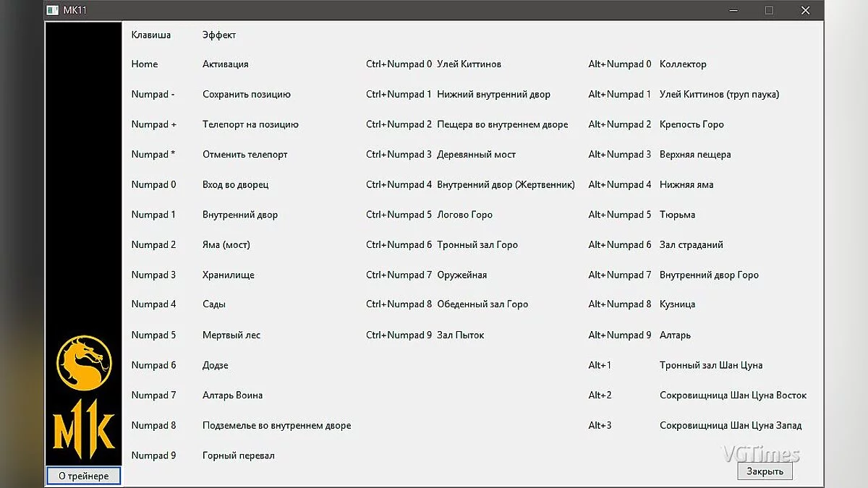Image resolution: width=868 pixels, height=488 pixels.
Task: Select the 'Сохранить позицию' entry
Action: click(x=246, y=95)
